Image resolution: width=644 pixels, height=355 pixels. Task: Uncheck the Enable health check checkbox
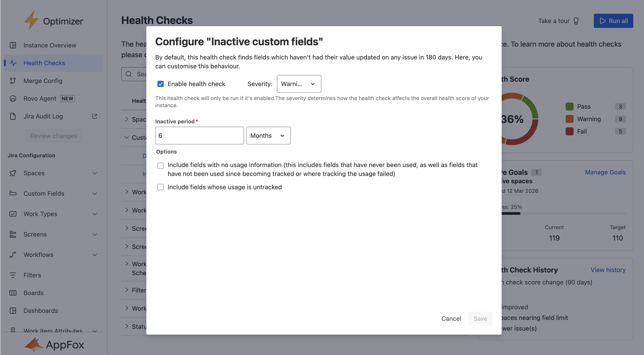point(161,84)
